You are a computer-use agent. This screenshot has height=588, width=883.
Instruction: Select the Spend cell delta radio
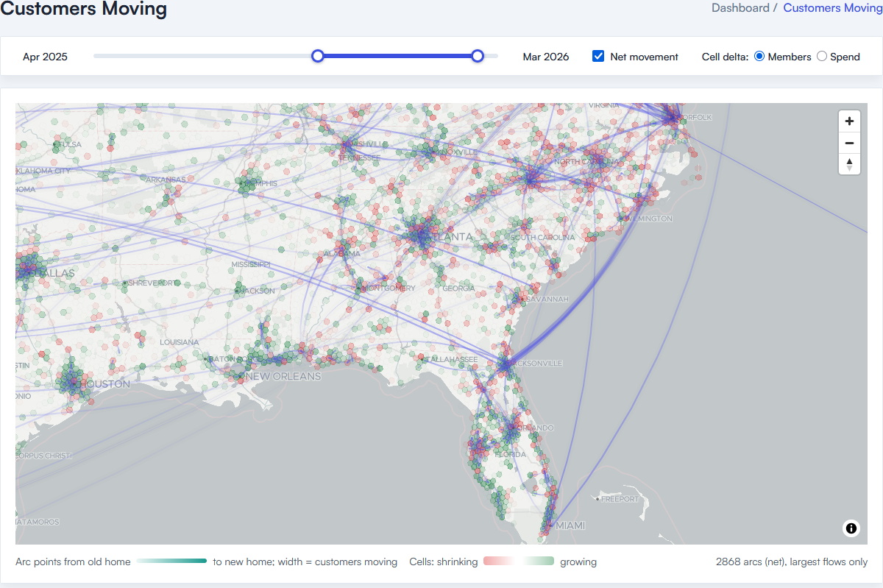[822, 56]
